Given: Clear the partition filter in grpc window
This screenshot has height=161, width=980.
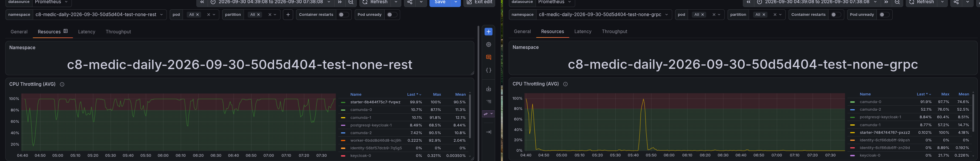Looking at the screenshot, I should pyautogui.click(x=775, y=14).
